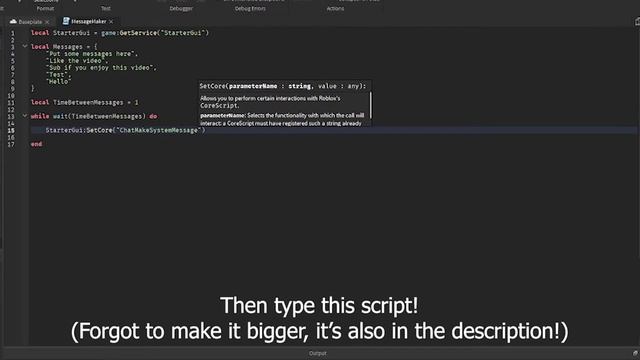Click "Like the video" string
The image size is (640, 360).
click(x=76, y=60)
